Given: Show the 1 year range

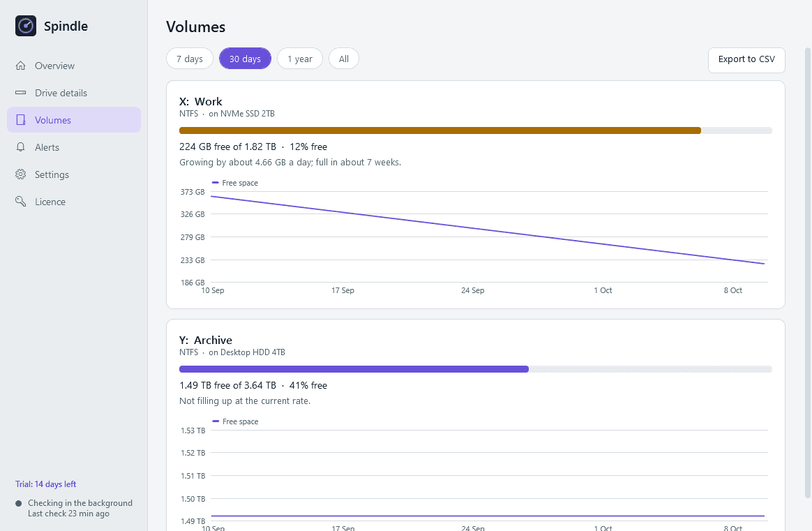Looking at the screenshot, I should click(x=300, y=59).
